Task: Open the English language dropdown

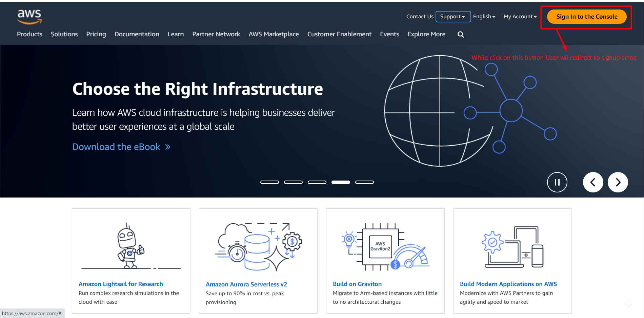Action: point(484,17)
